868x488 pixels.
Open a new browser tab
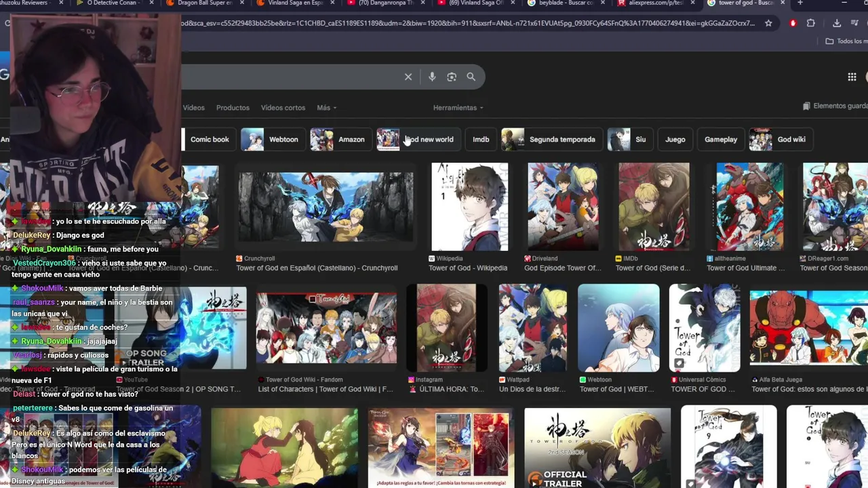[x=800, y=3]
